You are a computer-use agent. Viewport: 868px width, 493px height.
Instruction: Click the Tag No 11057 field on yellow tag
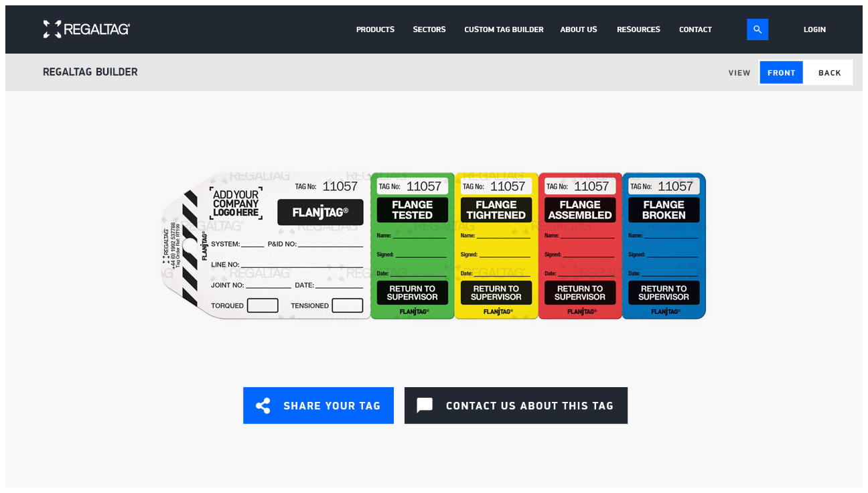[496, 186]
